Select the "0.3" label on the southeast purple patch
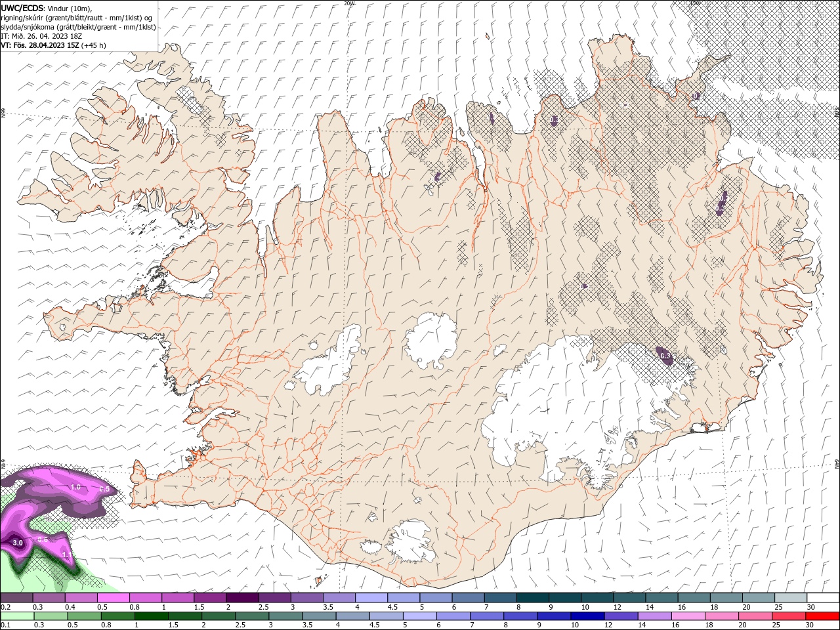This screenshot has height=630, width=840. click(665, 356)
